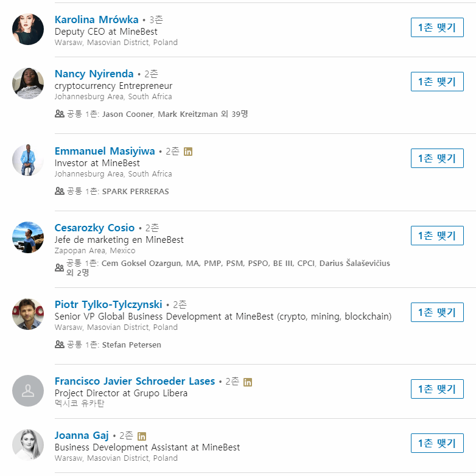Image resolution: width=476 pixels, height=476 pixels.
Task: Open Stefan Petersen shared connection link
Action: tap(131, 345)
